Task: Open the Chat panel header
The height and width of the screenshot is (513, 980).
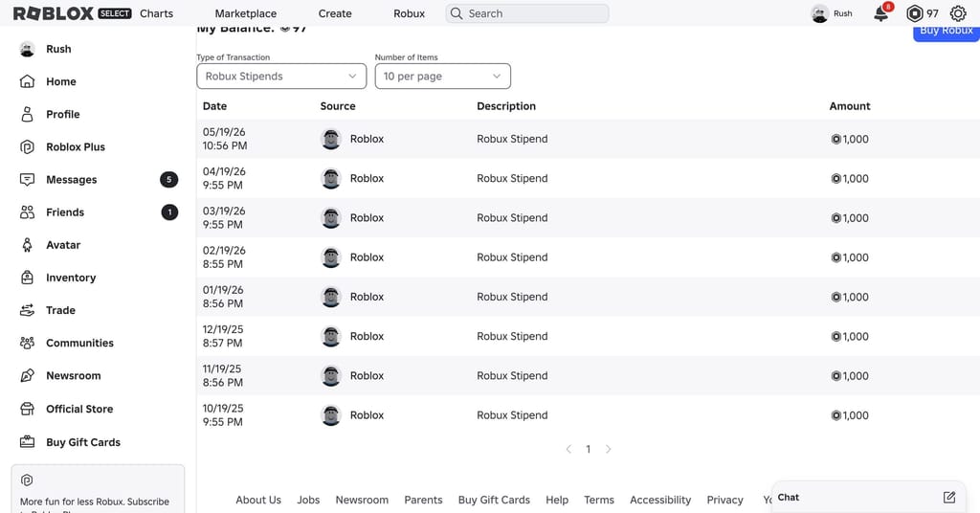Action: (x=869, y=498)
